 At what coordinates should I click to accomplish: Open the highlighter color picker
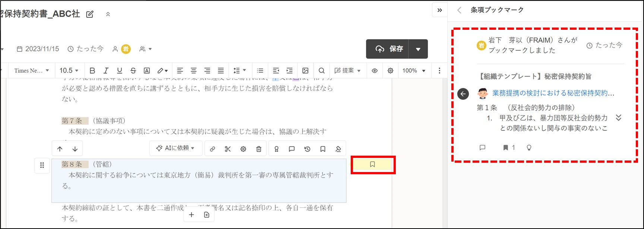162,71
